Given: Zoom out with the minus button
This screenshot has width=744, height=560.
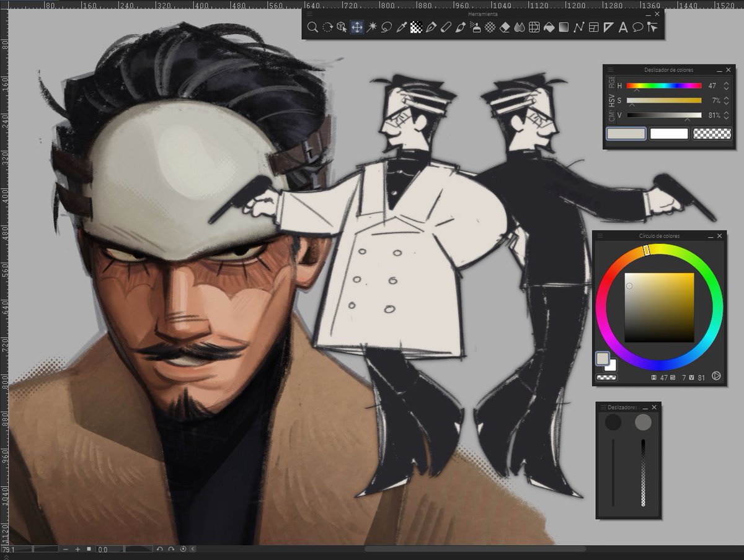Looking at the screenshot, I should click(x=66, y=549).
